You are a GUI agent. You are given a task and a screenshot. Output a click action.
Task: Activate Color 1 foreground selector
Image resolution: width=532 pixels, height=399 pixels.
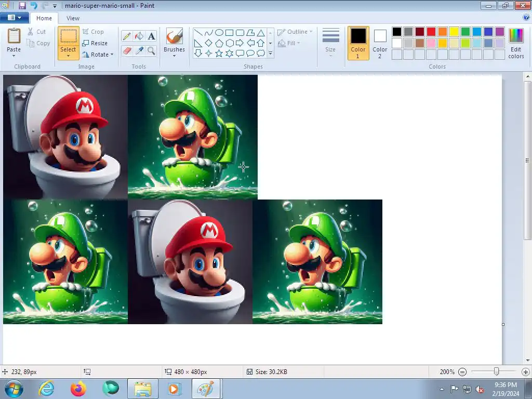[x=358, y=43]
